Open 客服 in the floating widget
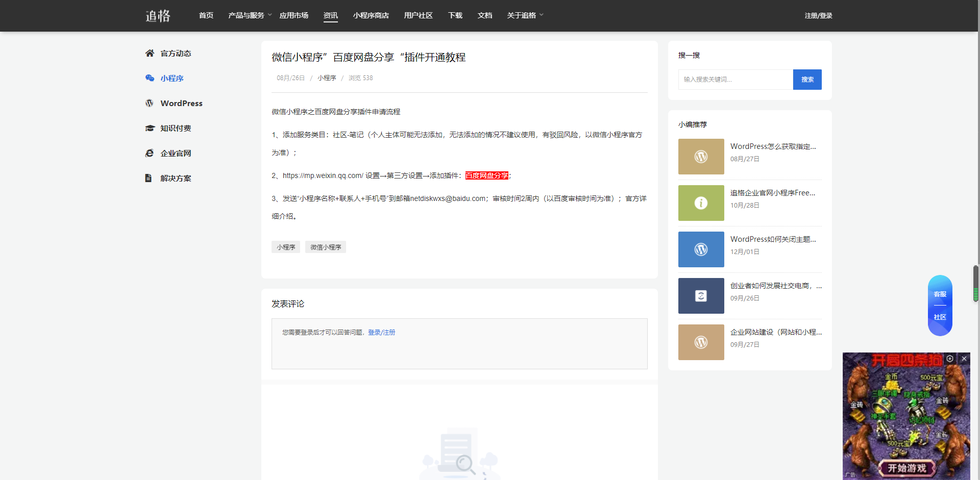 pos(940,294)
